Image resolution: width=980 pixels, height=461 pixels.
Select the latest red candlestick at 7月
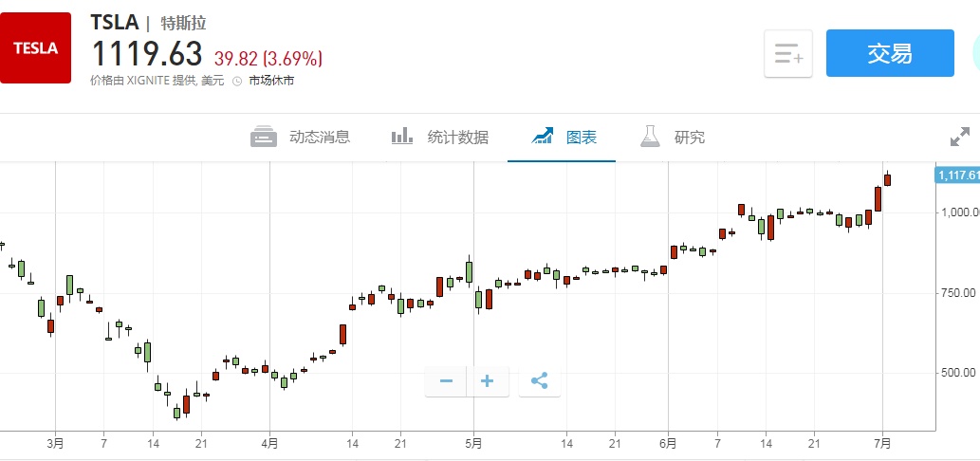(888, 178)
